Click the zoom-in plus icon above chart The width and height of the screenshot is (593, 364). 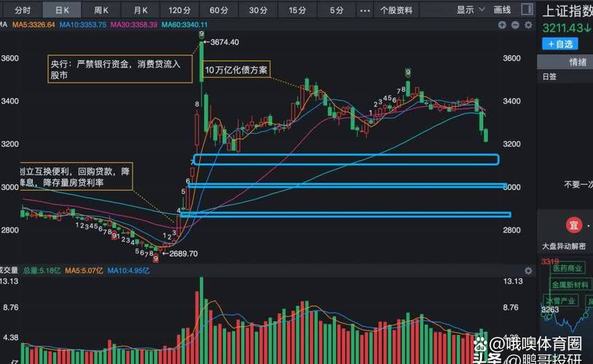coord(502,25)
